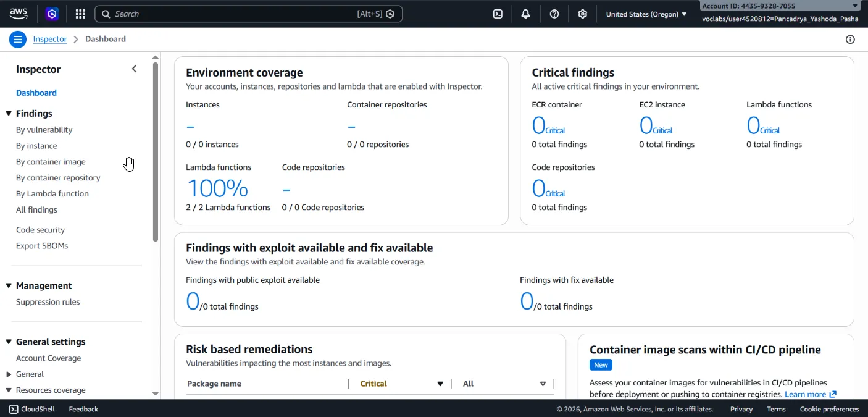This screenshot has height=417, width=868.
Task: Collapse the General settings section
Action: click(x=9, y=342)
